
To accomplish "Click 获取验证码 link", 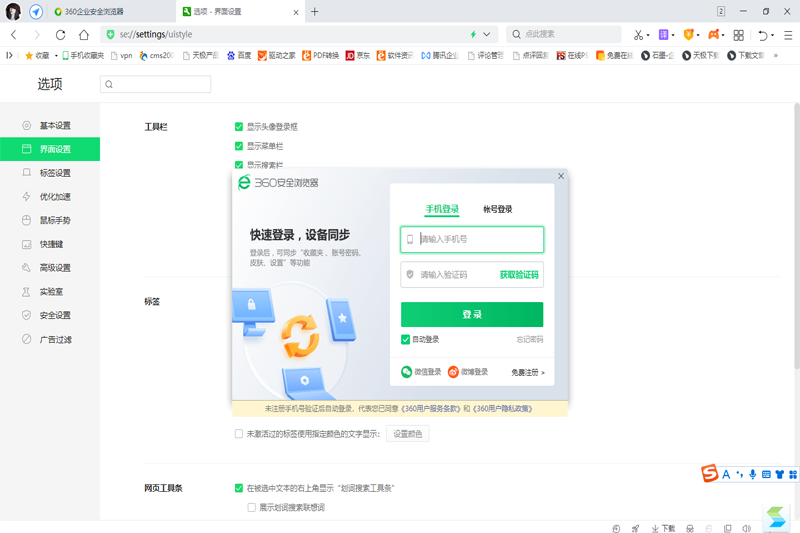I will (x=519, y=274).
